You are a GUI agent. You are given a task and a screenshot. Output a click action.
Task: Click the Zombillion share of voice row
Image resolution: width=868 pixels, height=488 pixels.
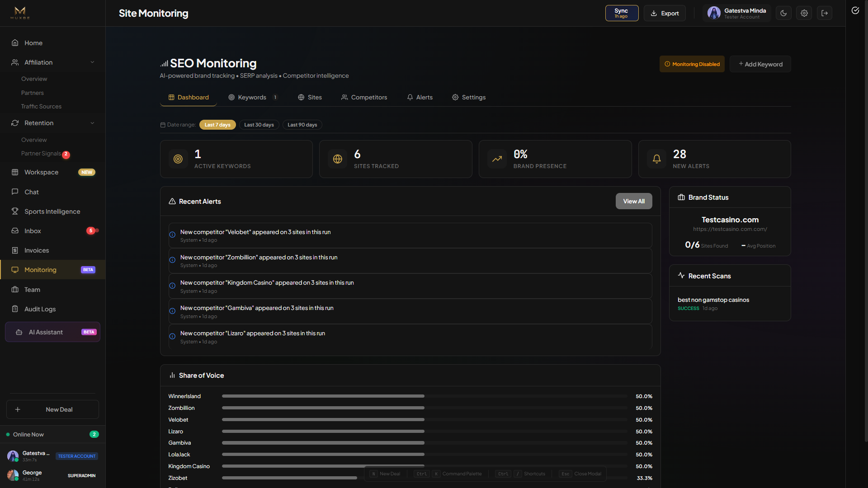tap(410, 408)
